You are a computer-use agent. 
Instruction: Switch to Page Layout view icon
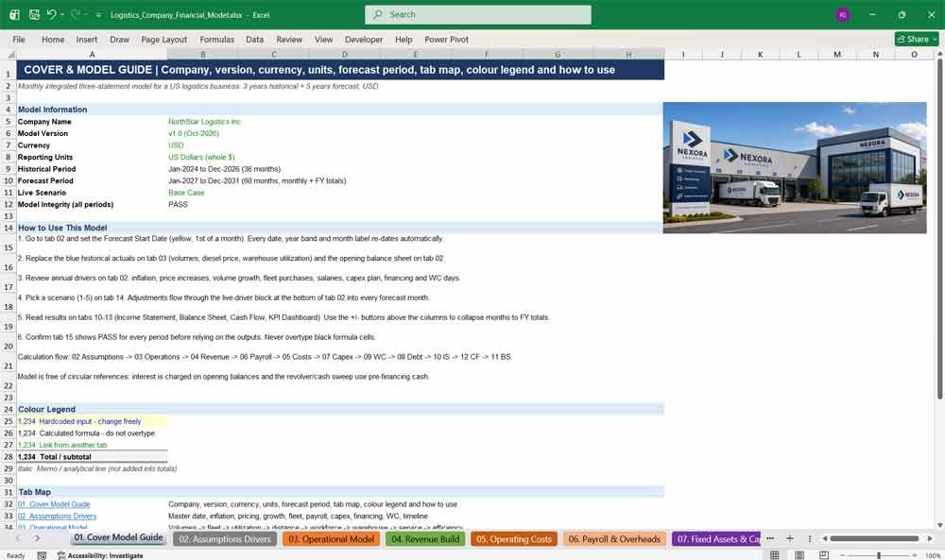tap(799, 554)
